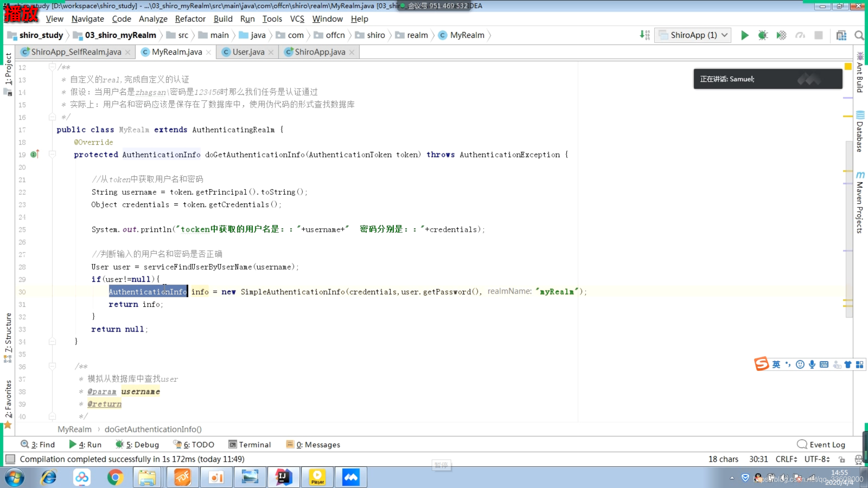
Task: Click the Sogou input method S icon
Action: 761,364
